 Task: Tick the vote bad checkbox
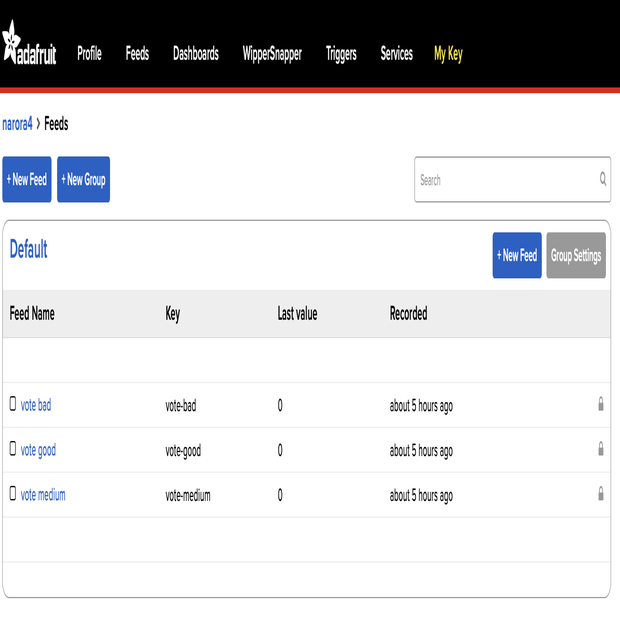(x=13, y=404)
